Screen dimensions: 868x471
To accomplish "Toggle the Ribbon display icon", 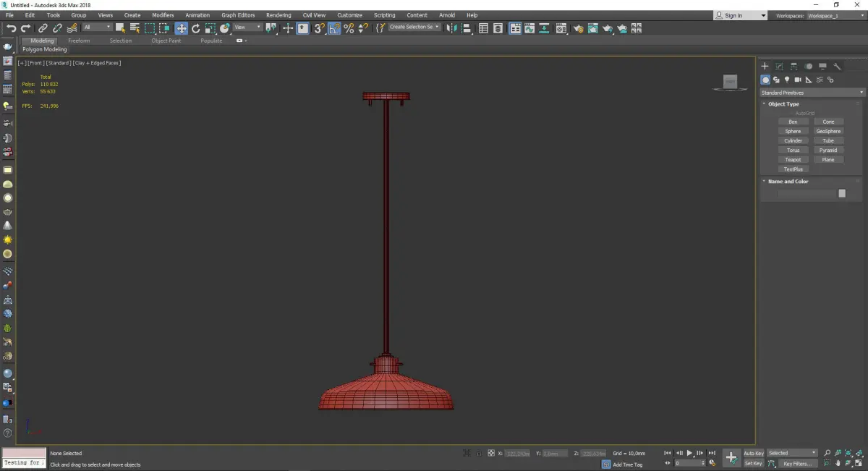I will click(515, 28).
